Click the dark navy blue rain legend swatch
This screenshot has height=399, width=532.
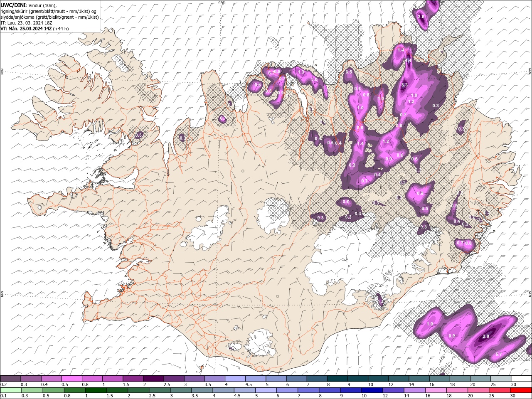coord(372,390)
